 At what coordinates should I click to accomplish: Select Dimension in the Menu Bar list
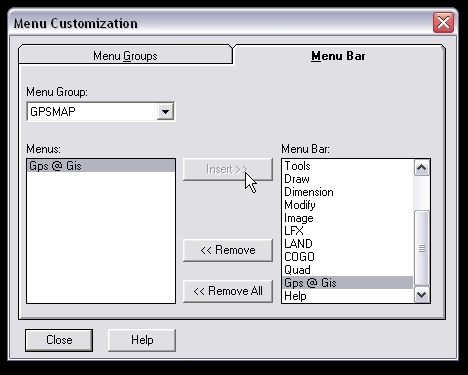(348, 192)
